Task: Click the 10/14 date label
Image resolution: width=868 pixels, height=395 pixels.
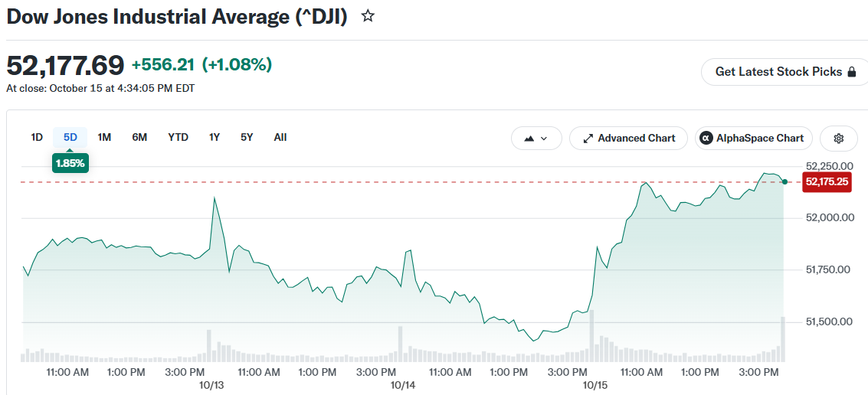Action: [403, 384]
